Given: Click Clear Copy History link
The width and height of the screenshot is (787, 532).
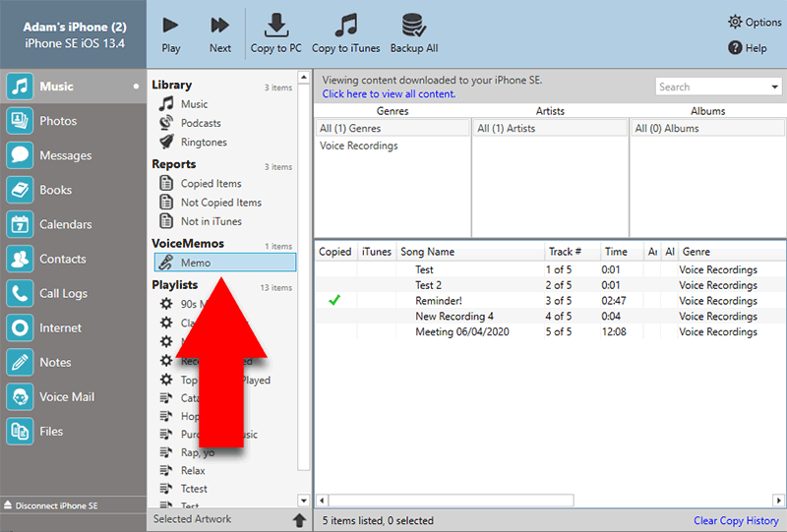Looking at the screenshot, I should click(736, 520).
